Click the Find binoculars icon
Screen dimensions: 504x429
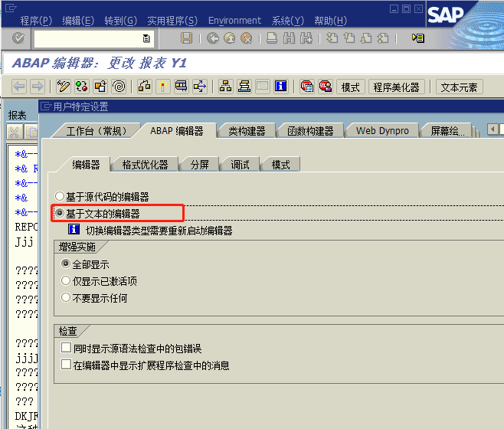tap(289, 38)
